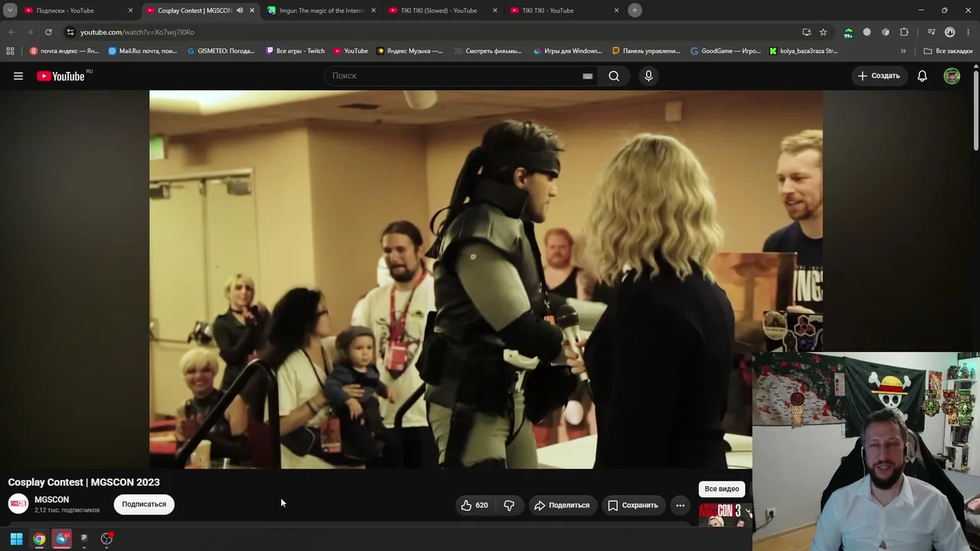Open the GISMETEO bookmark
The width and height of the screenshot is (980, 551).
(x=221, y=51)
